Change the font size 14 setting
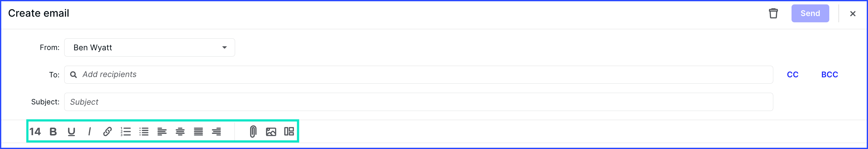The image size is (868, 149). click(35, 131)
